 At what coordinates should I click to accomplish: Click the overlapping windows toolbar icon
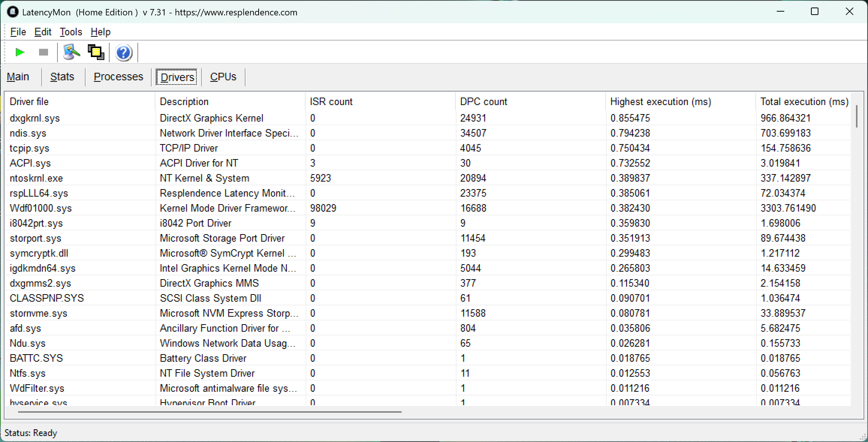tap(96, 52)
